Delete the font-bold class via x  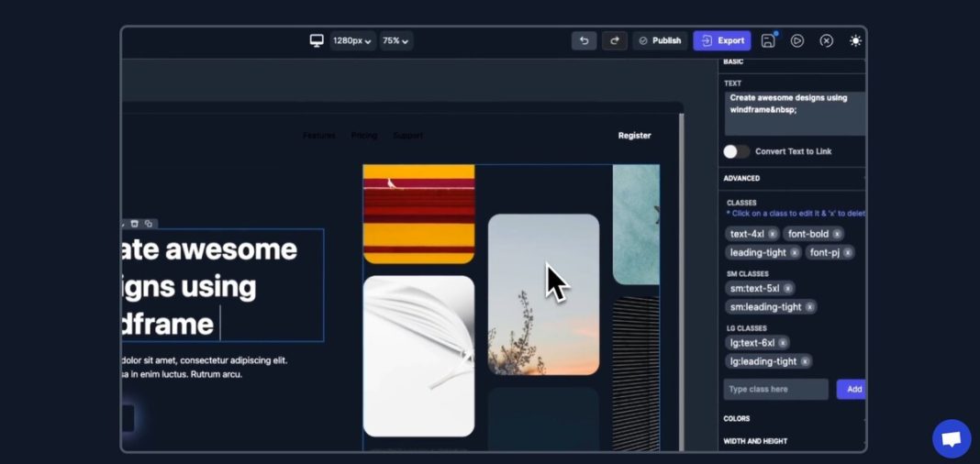837,234
